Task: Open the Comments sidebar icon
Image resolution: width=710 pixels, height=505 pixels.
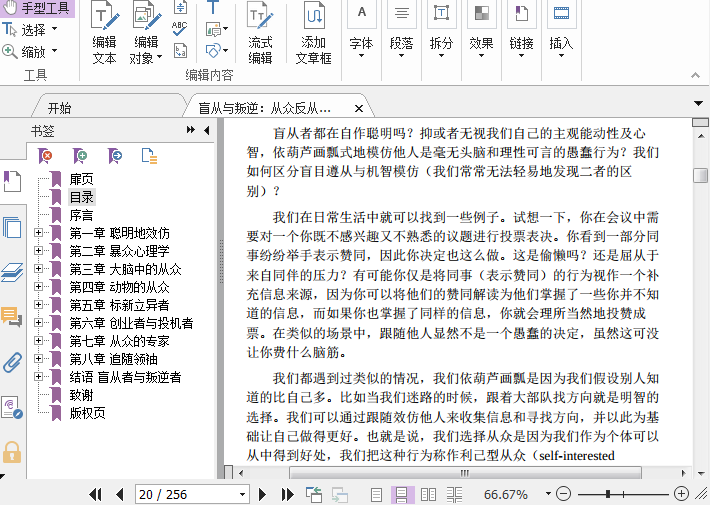Action: [x=12, y=317]
